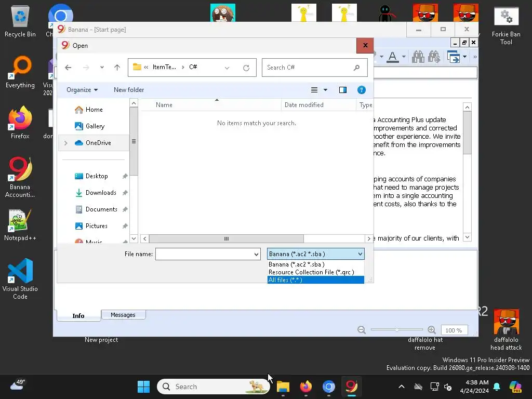Open the Organize menu
The height and width of the screenshot is (399, 532).
pos(82,90)
